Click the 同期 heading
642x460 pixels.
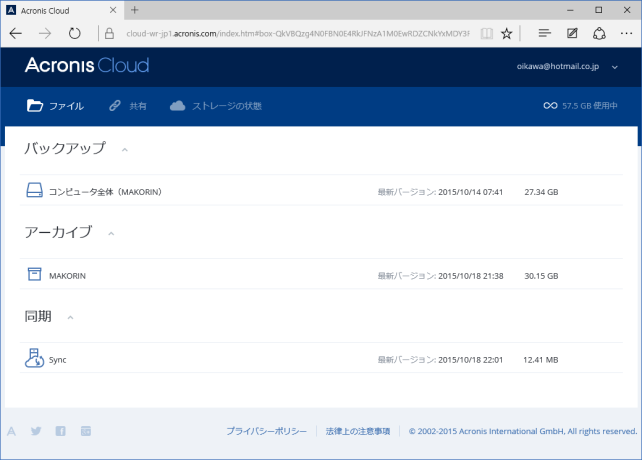(38, 316)
